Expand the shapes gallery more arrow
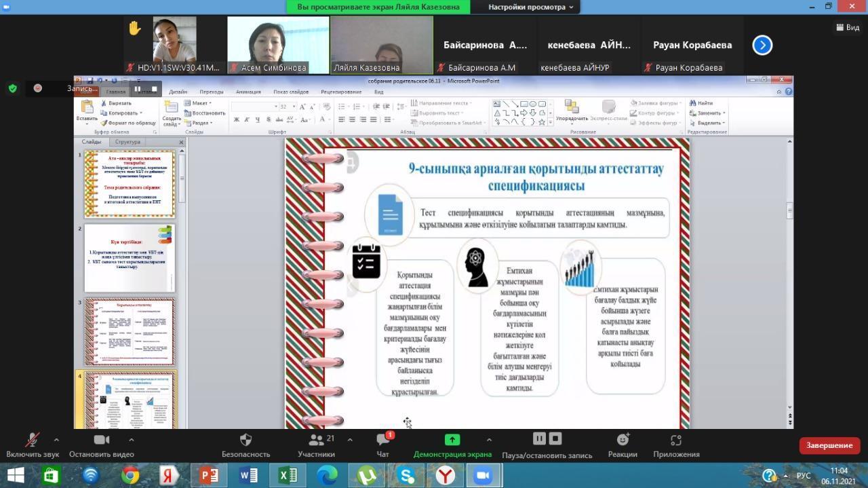Screen dimensions: 868x488 pyautogui.click(x=550, y=123)
